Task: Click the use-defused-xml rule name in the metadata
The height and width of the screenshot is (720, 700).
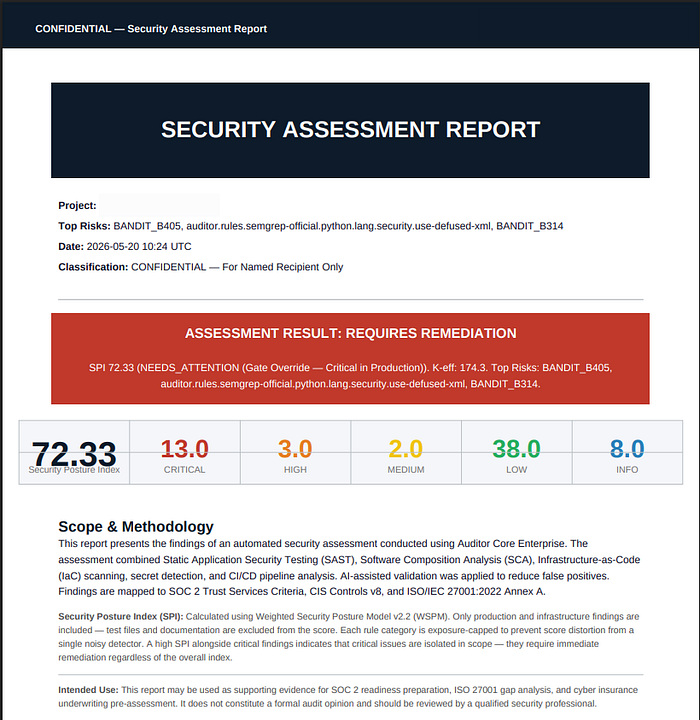Action: click(x=339, y=226)
